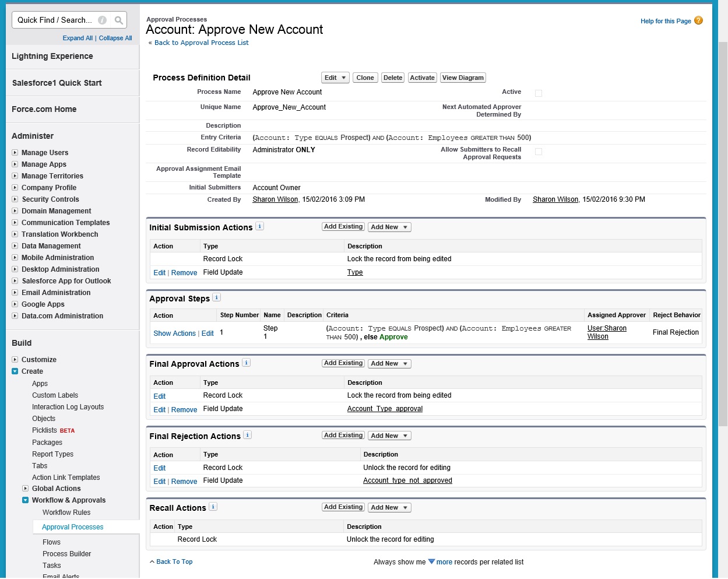Click the search magnifier icon in Quick Find
728x579 pixels.
click(x=119, y=20)
